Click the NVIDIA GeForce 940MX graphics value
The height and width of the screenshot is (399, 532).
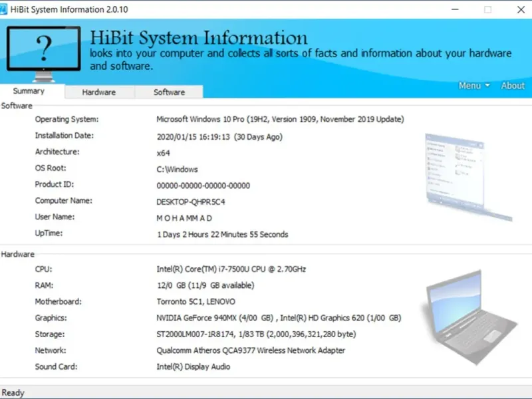tap(279, 319)
